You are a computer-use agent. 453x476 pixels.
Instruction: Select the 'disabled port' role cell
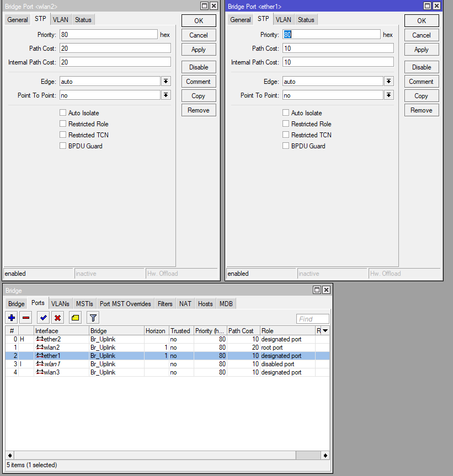pos(287,363)
